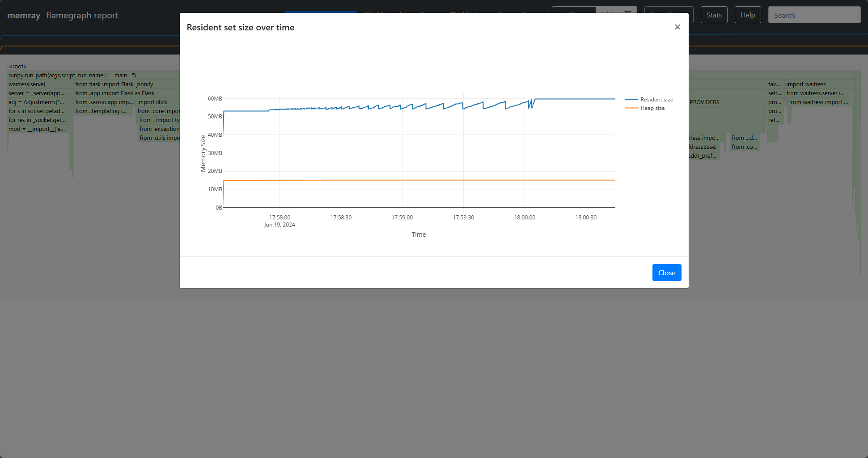The image size is (868, 458).
Task: Click the Resident set size over time heading
Action: 241,27
